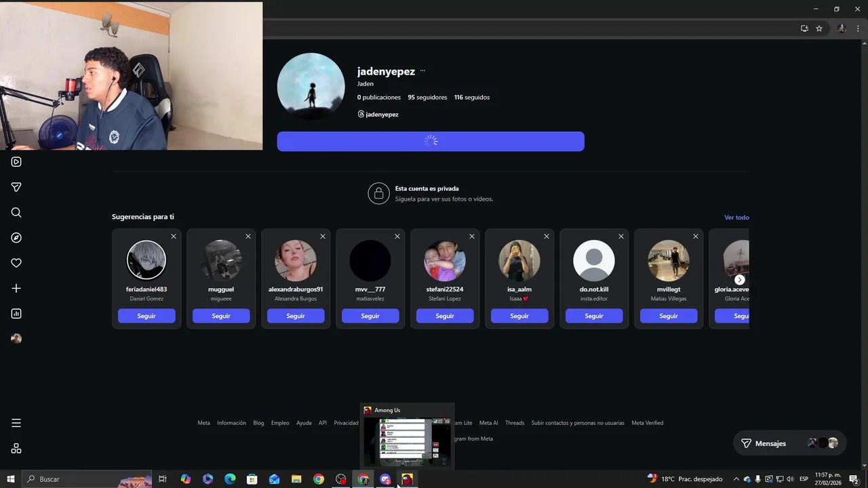The image size is (868, 488).
Task: Click the Threads footer link
Action: 515,423
